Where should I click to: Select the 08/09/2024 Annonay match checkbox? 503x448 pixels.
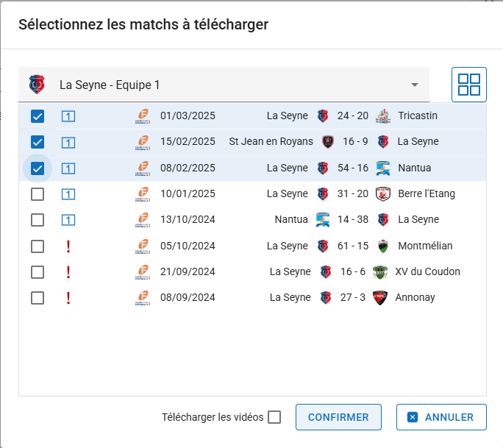click(x=38, y=298)
